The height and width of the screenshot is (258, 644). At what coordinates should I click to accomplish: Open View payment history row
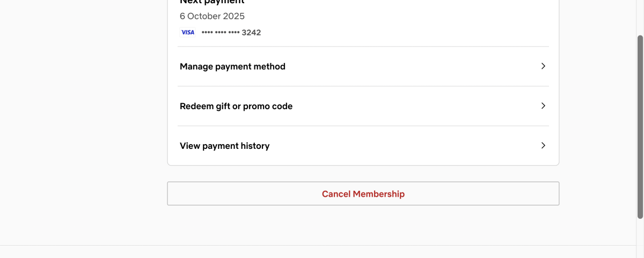[x=224, y=146]
